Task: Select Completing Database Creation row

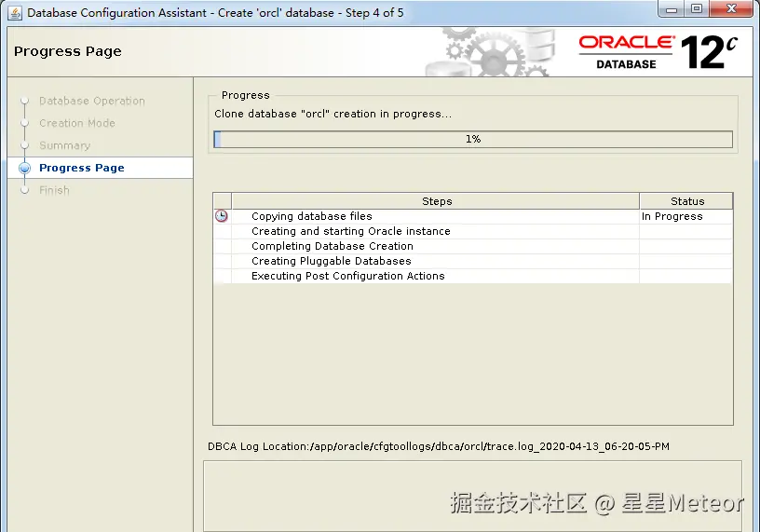Action: tap(473, 246)
